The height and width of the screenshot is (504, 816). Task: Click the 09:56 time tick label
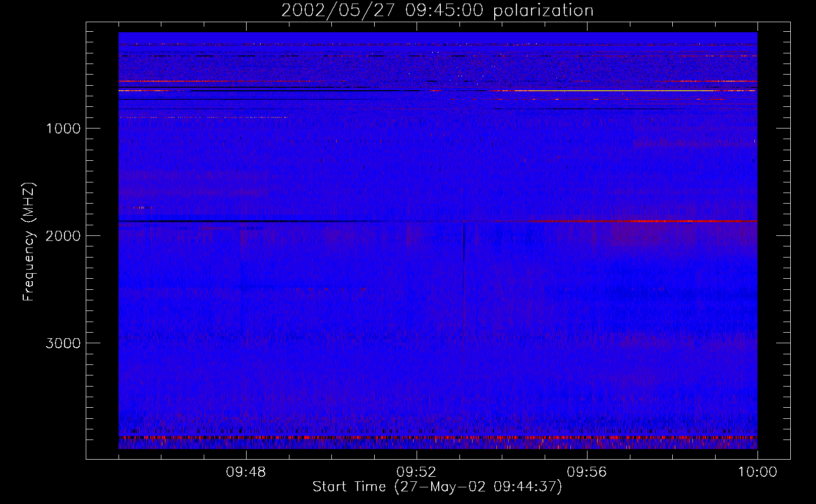pyautogui.click(x=587, y=472)
